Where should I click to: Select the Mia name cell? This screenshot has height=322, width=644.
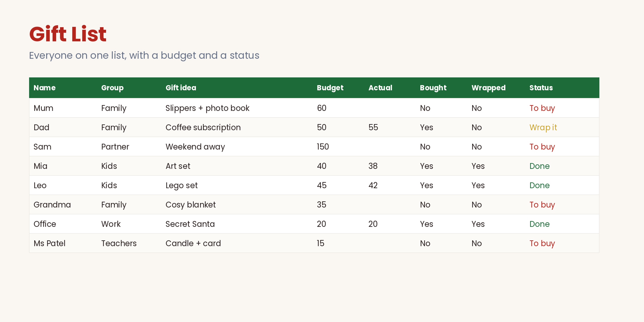click(41, 166)
